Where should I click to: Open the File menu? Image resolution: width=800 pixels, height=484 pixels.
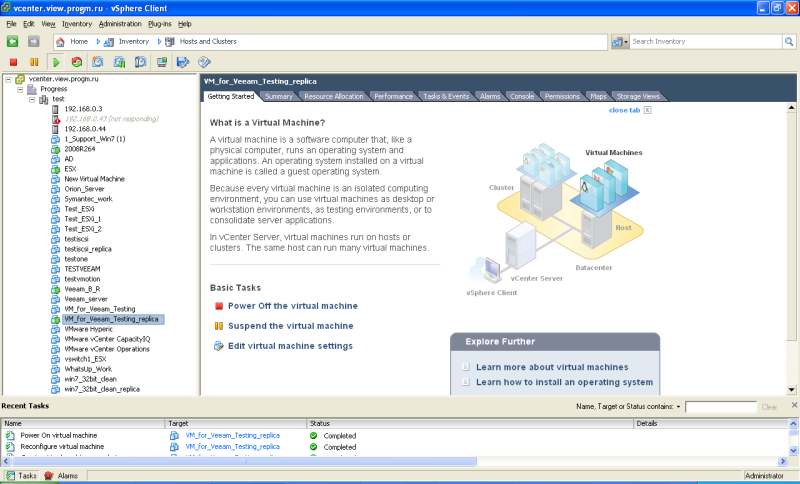tap(11, 24)
